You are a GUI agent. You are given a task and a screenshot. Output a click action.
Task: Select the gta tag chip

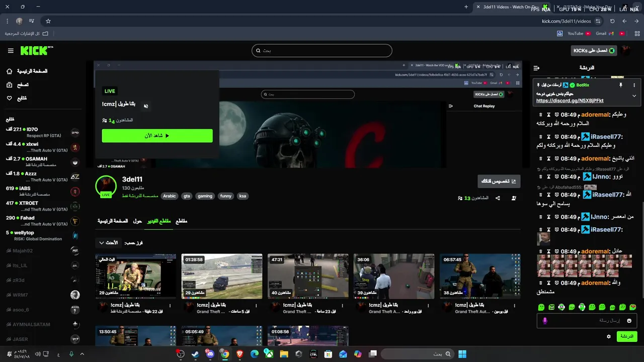pos(187,196)
